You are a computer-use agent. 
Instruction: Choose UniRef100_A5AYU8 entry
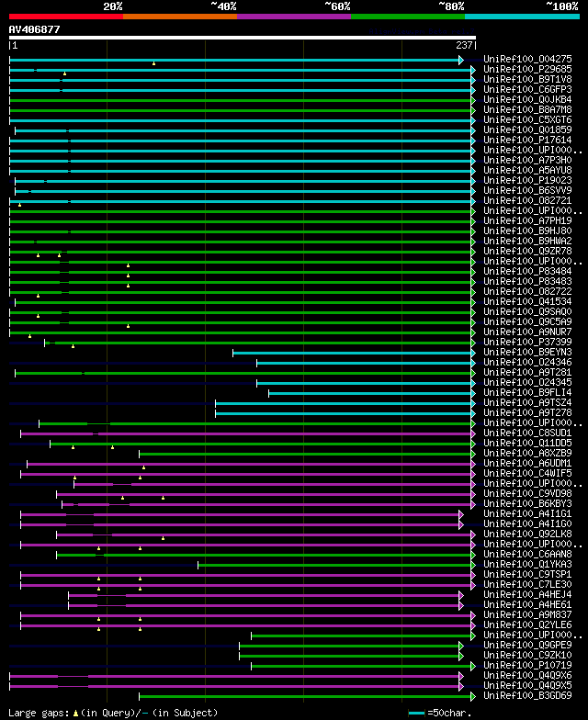527,171
